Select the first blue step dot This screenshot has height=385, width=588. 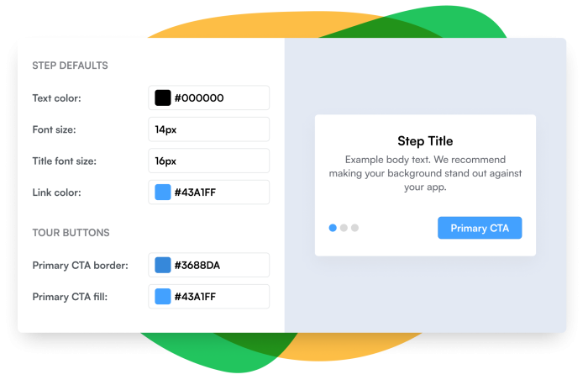click(x=333, y=228)
